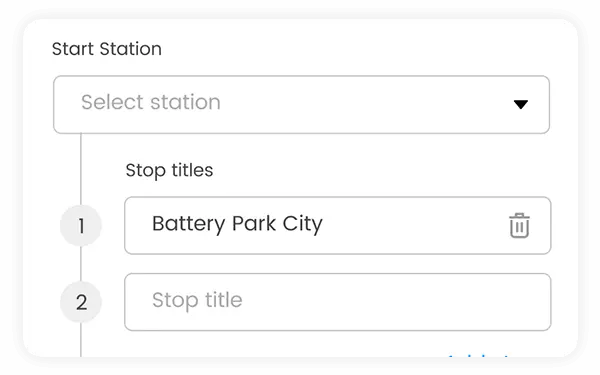Click the connector line below Select station
The width and height of the screenshot is (600, 375).
pos(81,169)
